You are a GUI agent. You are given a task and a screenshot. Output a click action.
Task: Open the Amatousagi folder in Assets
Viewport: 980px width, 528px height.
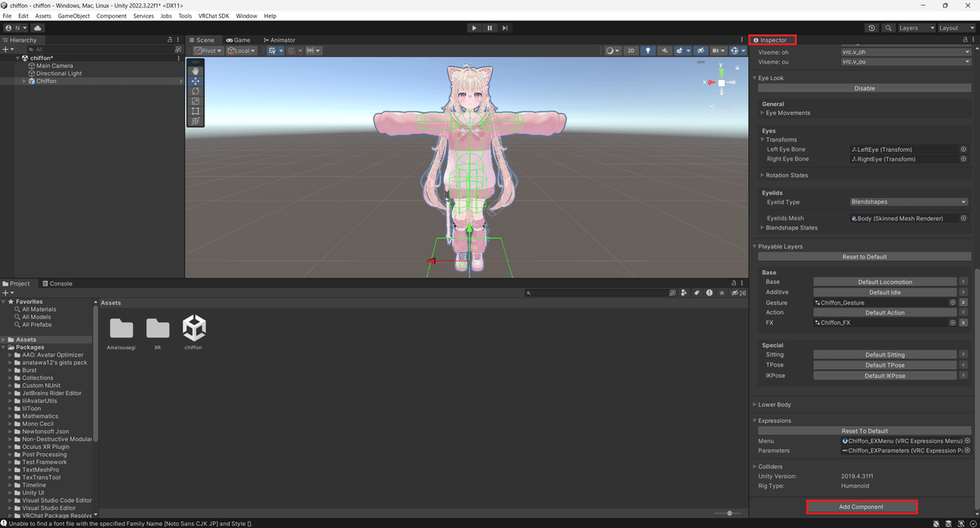(x=121, y=328)
